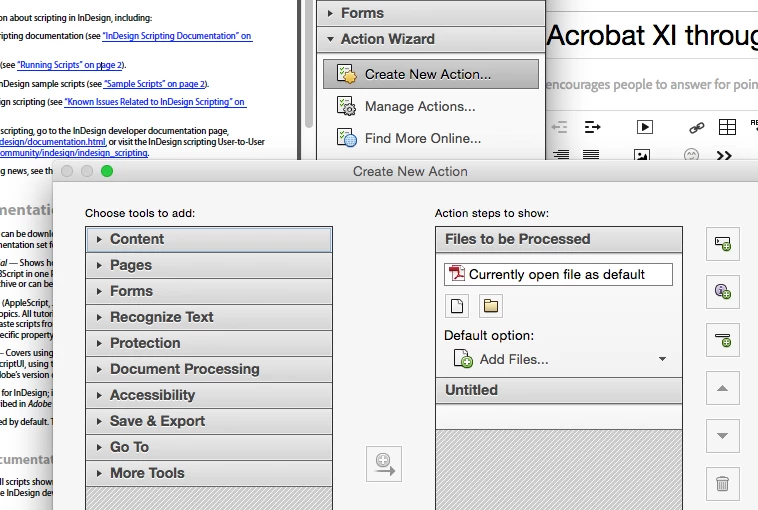This screenshot has height=510, width=758.
Task: Expand the Document Processing category
Action: (x=209, y=369)
